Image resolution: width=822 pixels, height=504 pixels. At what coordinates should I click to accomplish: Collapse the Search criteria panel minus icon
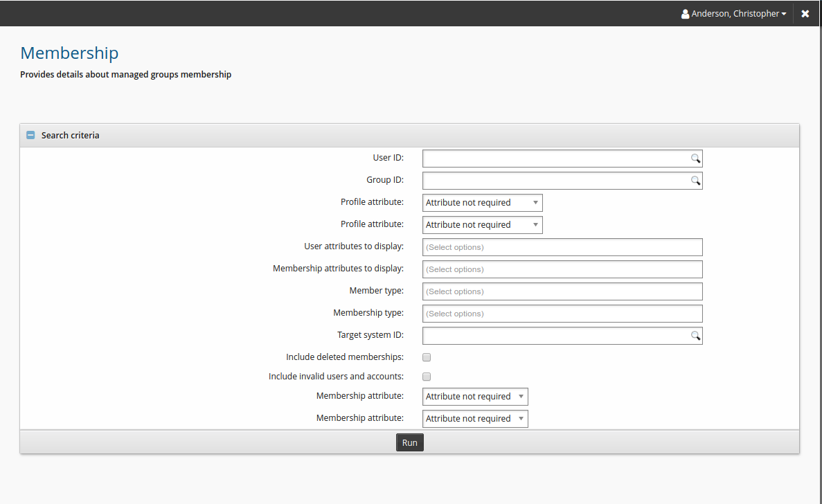[x=30, y=136]
